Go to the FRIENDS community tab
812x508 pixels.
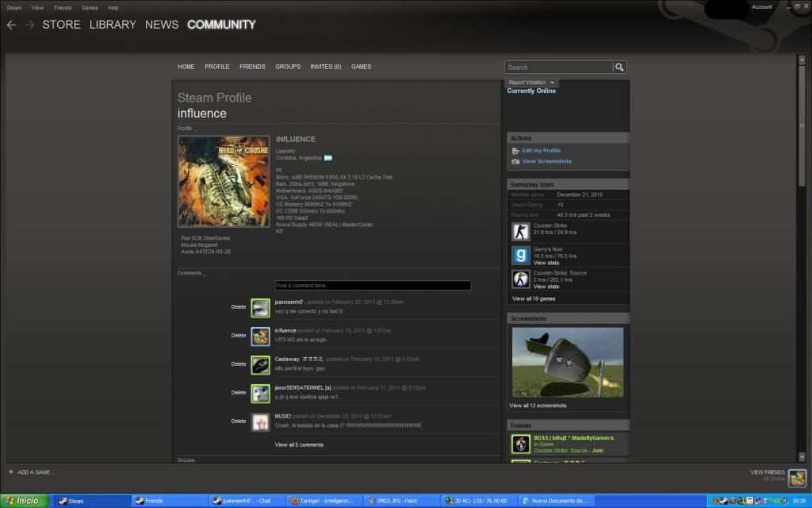pyautogui.click(x=252, y=67)
